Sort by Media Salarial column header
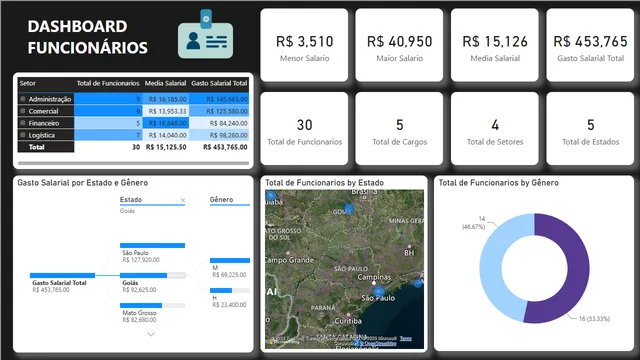This screenshot has width=640, height=360. coord(165,83)
